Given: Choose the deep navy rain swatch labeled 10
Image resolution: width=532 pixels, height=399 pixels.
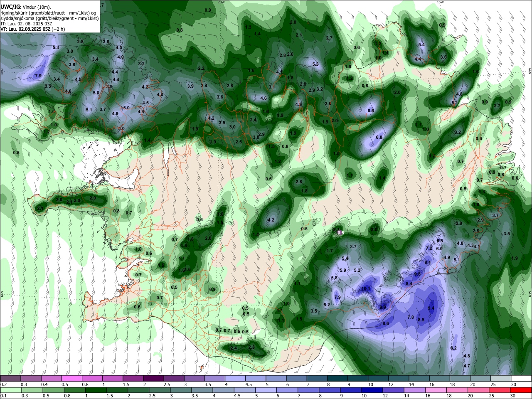Looking at the screenshot, I should [x=371, y=390].
